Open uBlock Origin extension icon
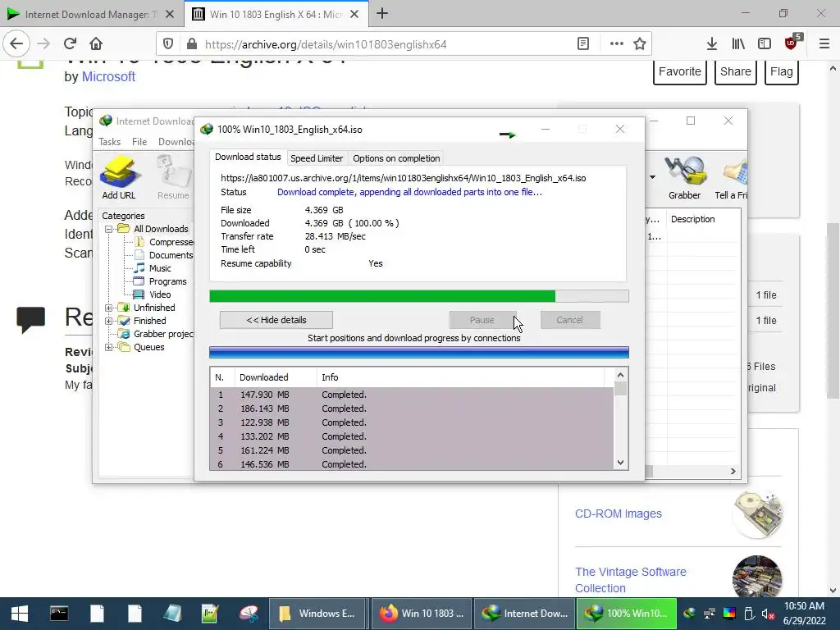The width and height of the screenshot is (840, 630). (x=792, y=43)
